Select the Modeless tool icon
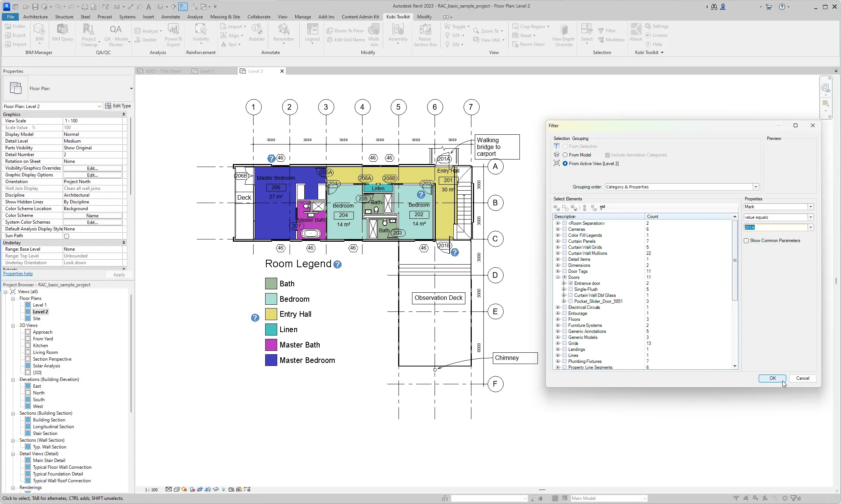The image size is (841, 504). 601,40
